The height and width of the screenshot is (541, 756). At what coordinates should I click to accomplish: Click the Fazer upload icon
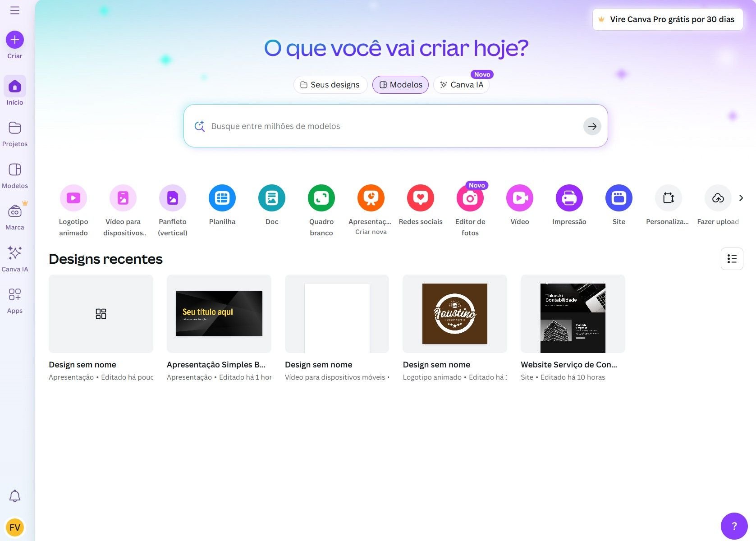[x=718, y=198]
